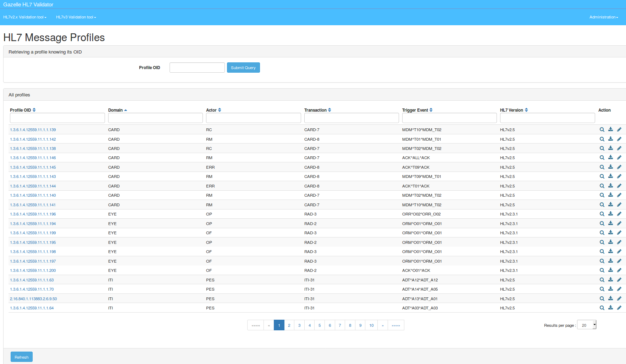Edit profile 1.3.6.1.4.12559.11.1.1.200
Viewport: 626px width, 364px height.
[619, 270]
